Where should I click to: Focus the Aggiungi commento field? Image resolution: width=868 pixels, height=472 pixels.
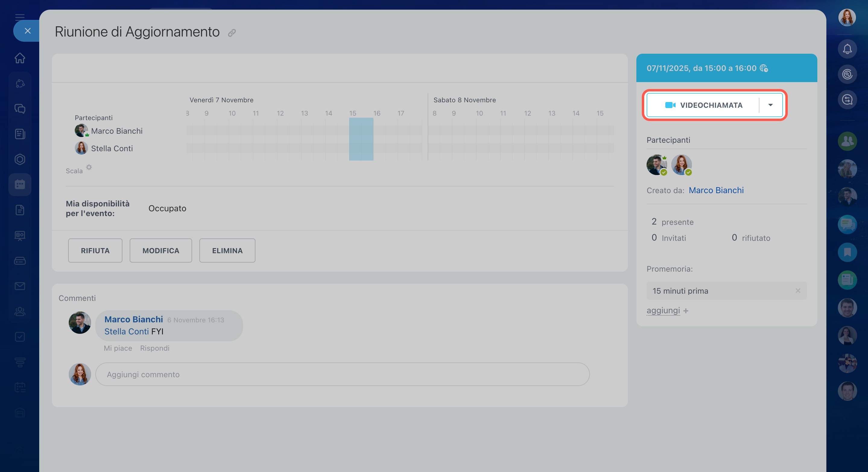[x=342, y=374]
